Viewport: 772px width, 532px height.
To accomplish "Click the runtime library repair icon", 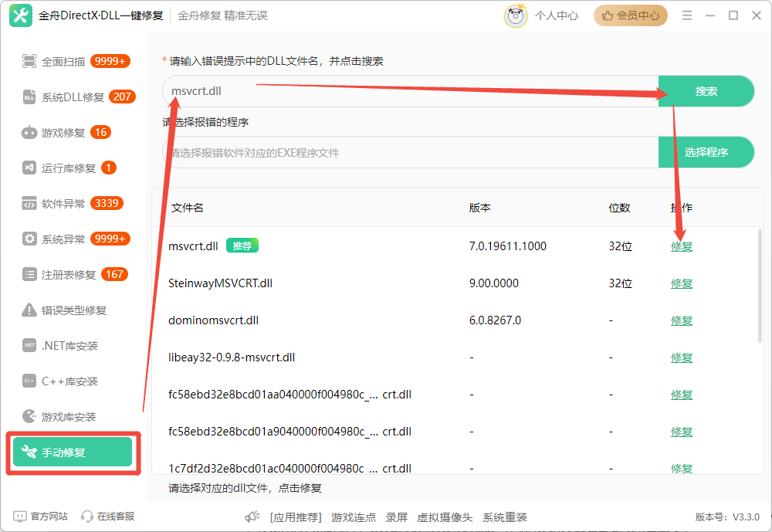I will [x=29, y=168].
